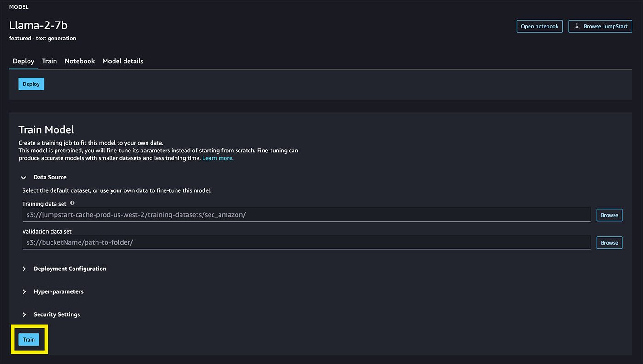Select the Deploy tab
Image resolution: width=643 pixels, height=364 pixels.
click(23, 61)
